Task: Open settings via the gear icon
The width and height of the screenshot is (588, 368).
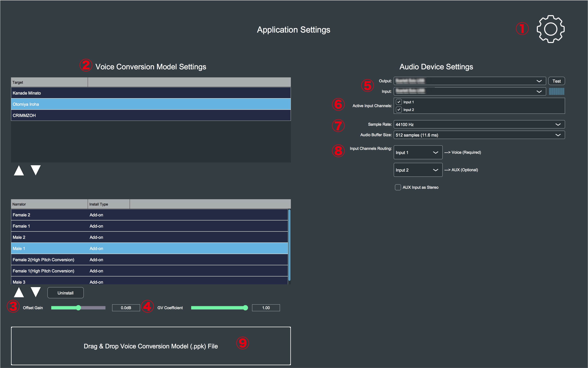Action: coord(550,29)
